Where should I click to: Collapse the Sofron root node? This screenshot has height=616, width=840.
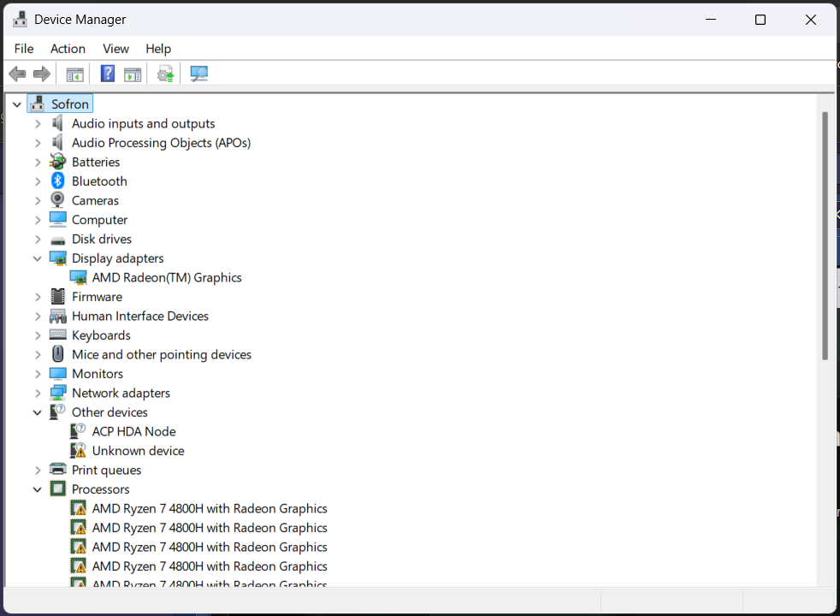click(x=17, y=104)
